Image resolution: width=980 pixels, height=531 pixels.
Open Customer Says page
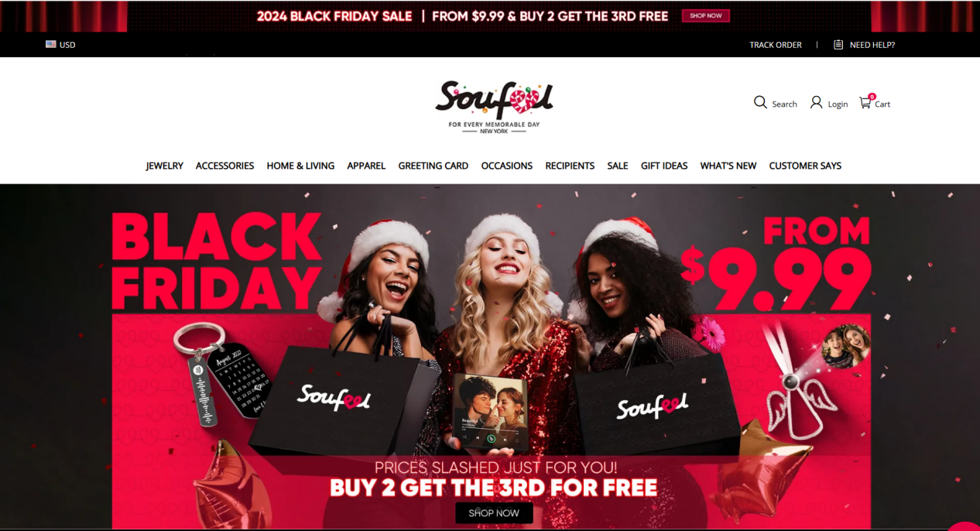[805, 166]
